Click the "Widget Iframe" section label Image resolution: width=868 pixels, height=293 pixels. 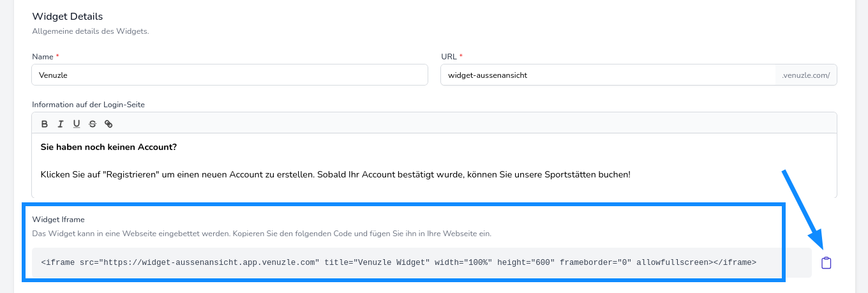[58, 220]
